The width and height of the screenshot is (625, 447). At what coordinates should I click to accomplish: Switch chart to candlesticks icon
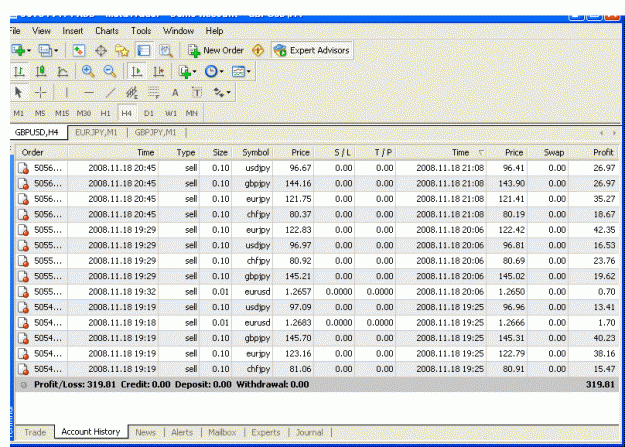click(x=41, y=72)
